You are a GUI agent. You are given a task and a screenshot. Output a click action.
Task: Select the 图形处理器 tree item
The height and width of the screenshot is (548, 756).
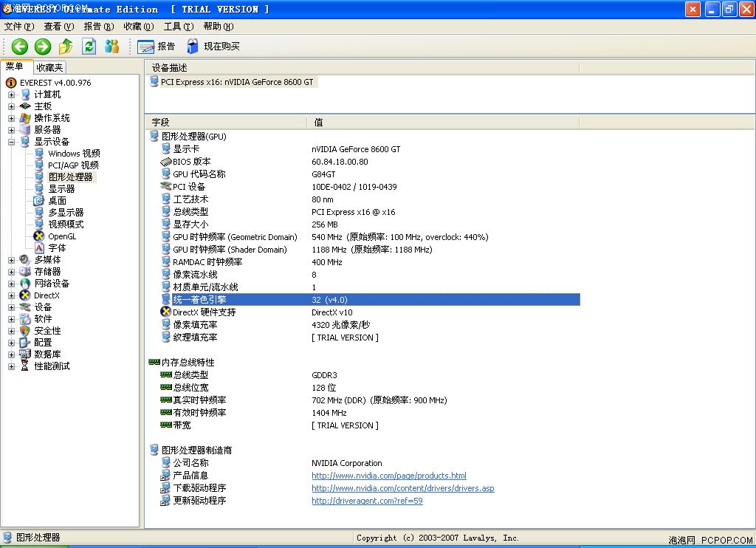70,177
